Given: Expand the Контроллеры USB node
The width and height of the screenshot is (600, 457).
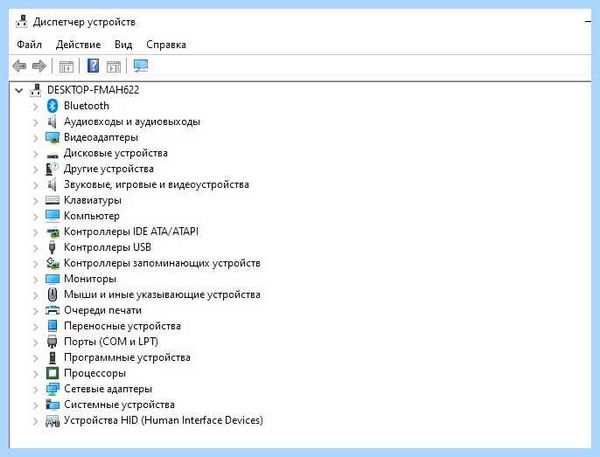Looking at the screenshot, I should tap(36, 248).
